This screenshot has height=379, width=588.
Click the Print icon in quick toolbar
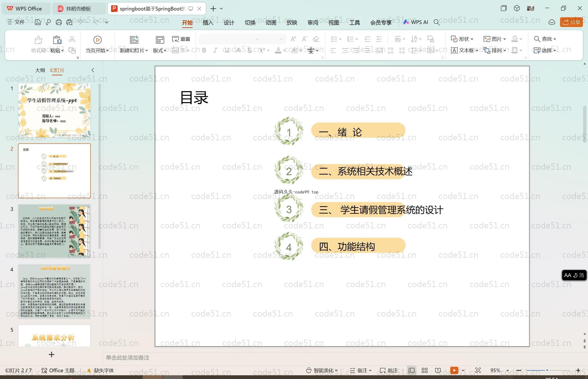coord(59,22)
